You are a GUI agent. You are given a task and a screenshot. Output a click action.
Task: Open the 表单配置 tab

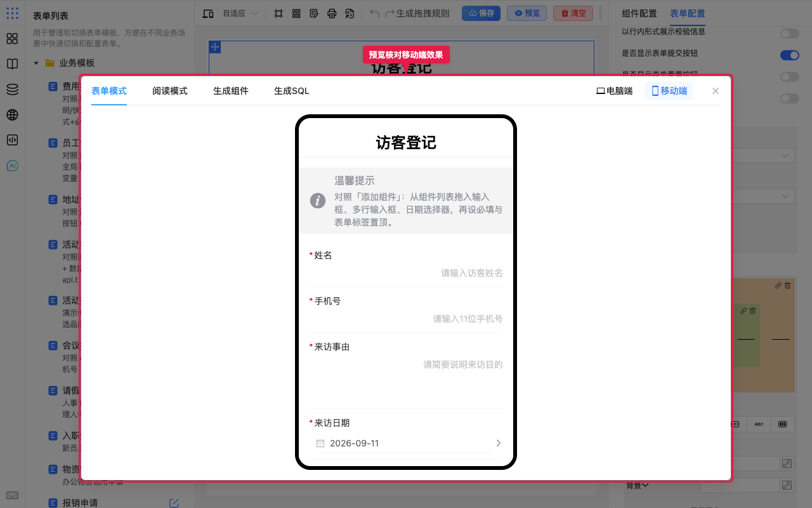coord(688,13)
